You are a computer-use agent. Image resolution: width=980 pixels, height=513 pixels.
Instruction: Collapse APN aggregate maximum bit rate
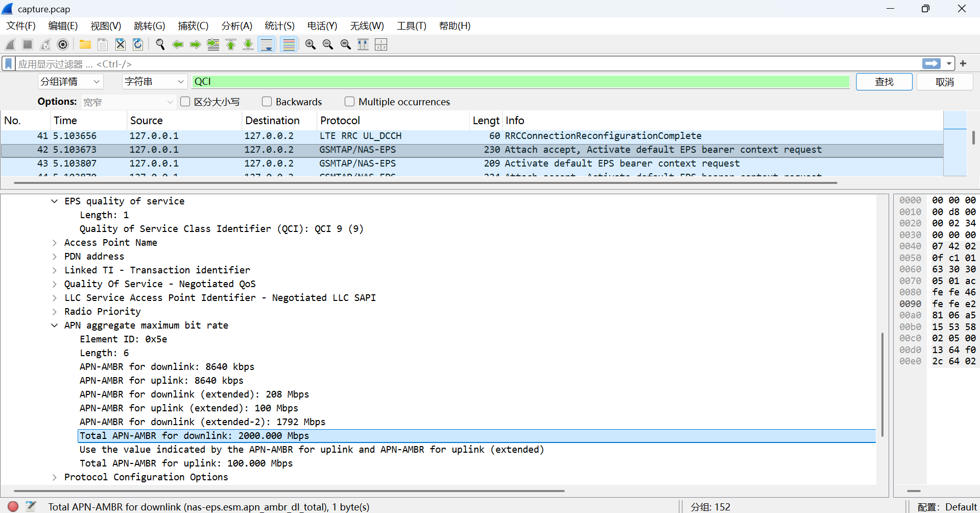(x=55, y=325)
